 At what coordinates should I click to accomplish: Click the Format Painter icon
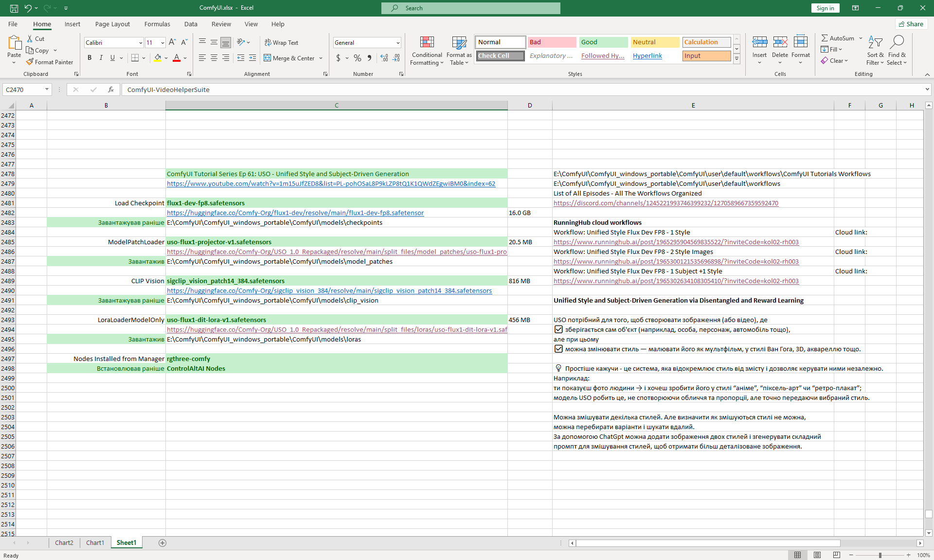[30, 62]
